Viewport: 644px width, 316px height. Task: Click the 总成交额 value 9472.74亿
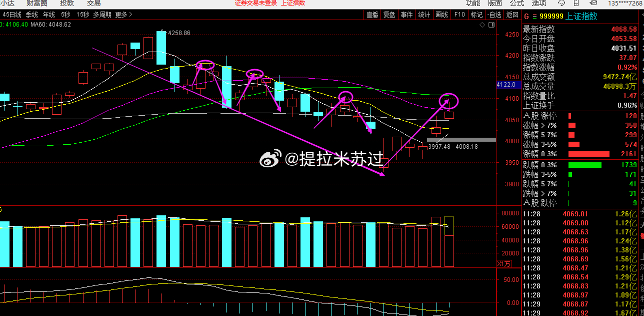(x=620, y=77)
